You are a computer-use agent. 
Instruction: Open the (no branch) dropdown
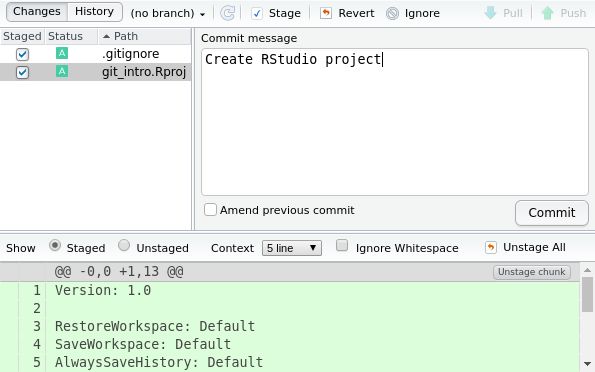coord(167,14)
